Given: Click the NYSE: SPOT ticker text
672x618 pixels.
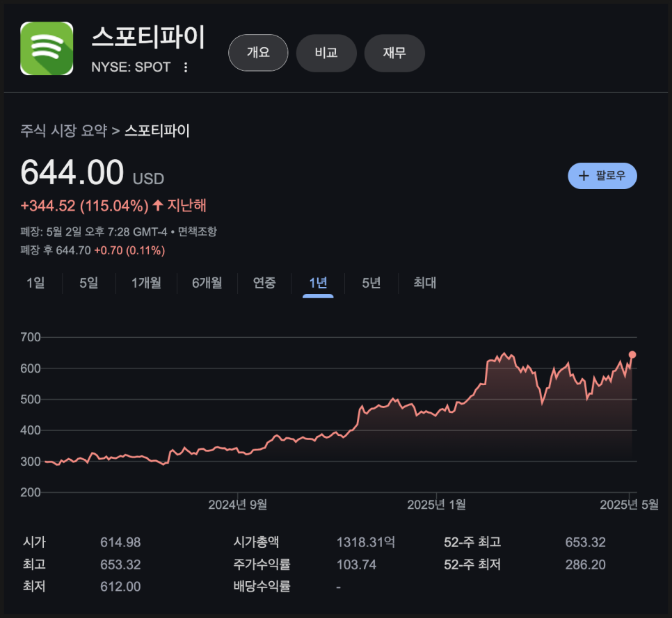Looking at the screenshot, I should click(131, 67).
